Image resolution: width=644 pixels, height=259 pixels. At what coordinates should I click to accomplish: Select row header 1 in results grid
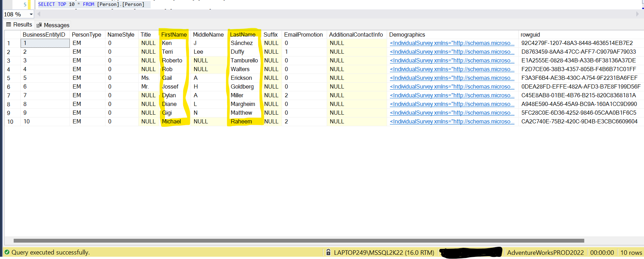coord(12,43)
